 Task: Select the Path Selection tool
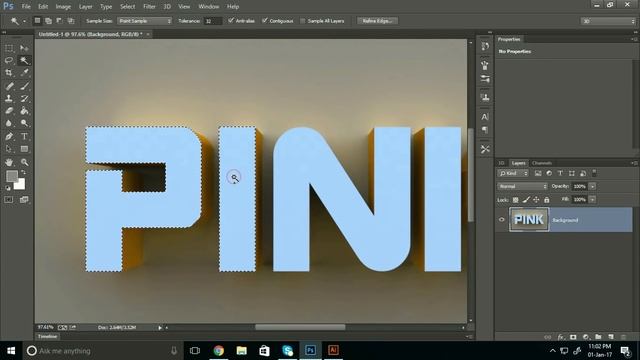(x=9, y=149)
